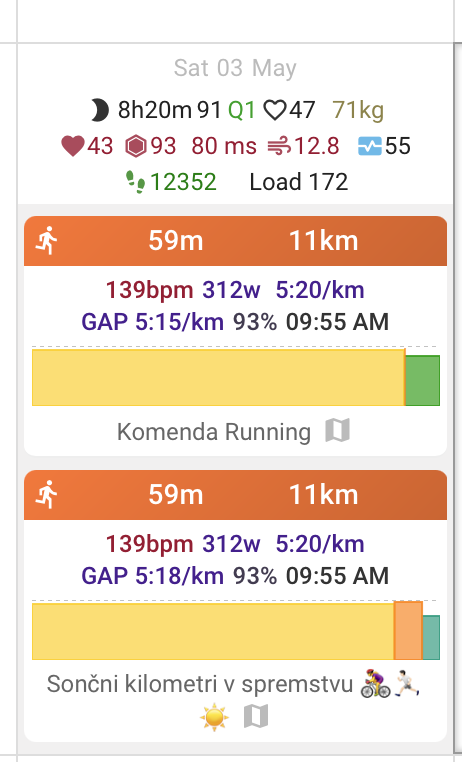Click the blue pulse readiness icon
The height and width of the screenshot is (762, 462).
(370, 146)
